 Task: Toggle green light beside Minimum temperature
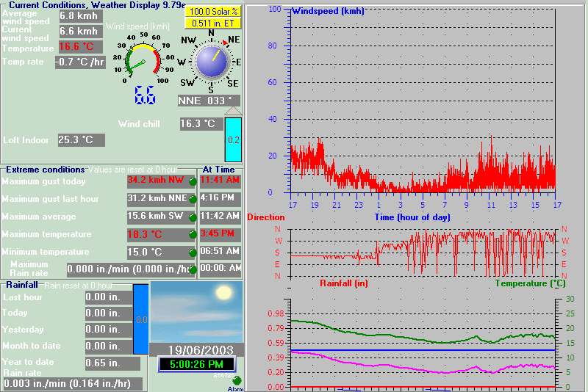[193, 253]
